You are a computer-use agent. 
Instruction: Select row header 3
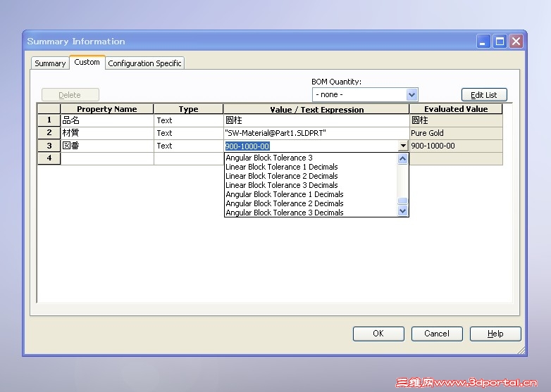click(49, 146)
